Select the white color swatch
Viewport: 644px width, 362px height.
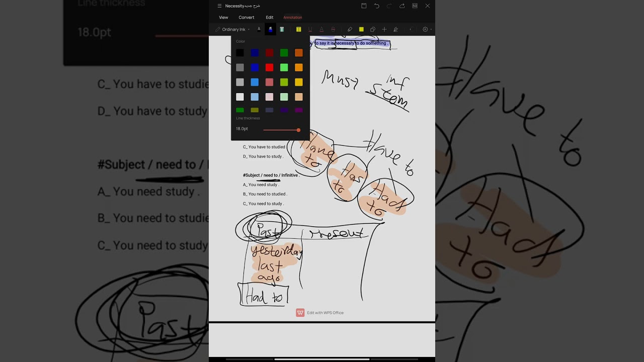(x=240, y=97)
